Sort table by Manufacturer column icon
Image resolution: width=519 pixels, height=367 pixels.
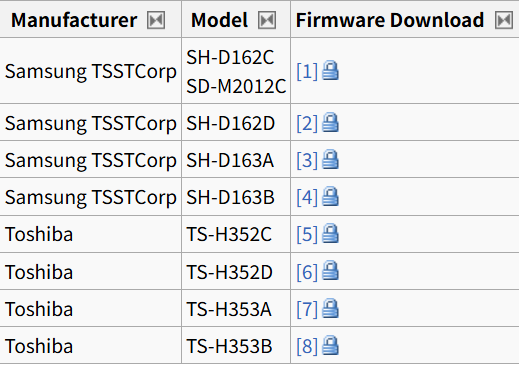[x=156, y=20]
